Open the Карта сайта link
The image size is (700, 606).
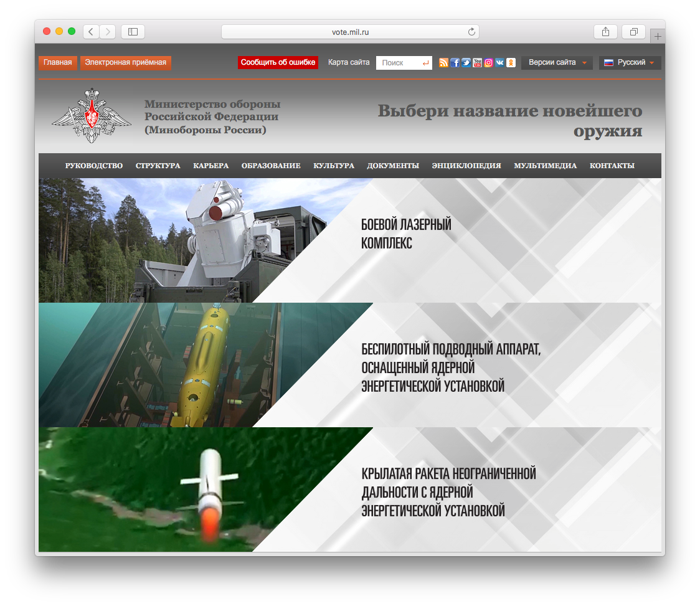[x=349, y=63]
